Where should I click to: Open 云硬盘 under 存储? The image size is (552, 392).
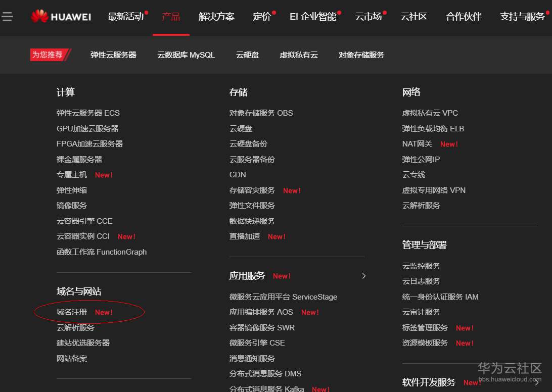tap(241, 128)
